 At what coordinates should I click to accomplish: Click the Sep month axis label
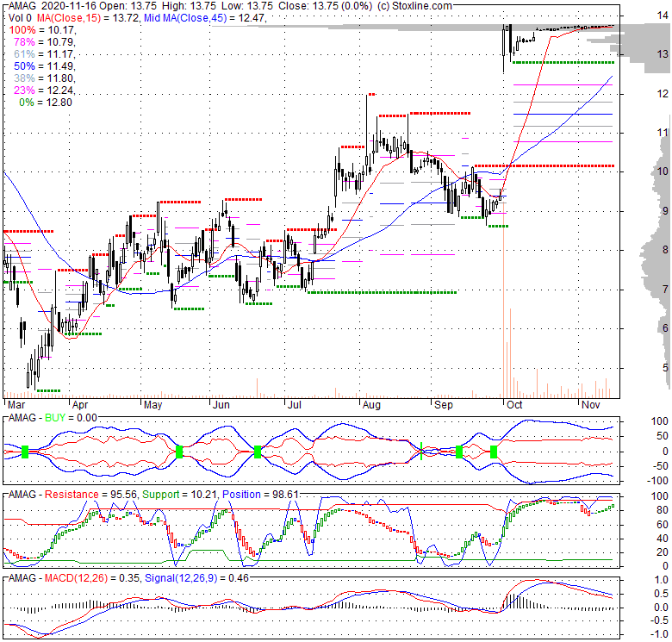coord(443,405)
